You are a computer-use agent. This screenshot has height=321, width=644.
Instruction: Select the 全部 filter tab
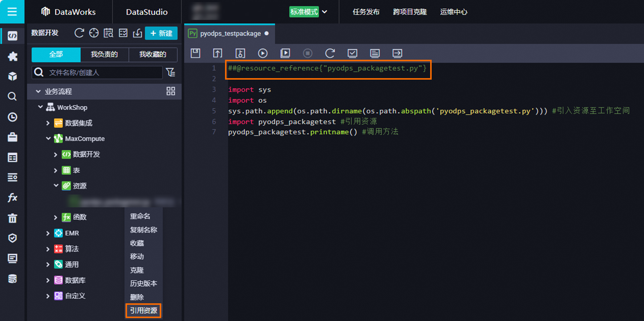[56, 55]
